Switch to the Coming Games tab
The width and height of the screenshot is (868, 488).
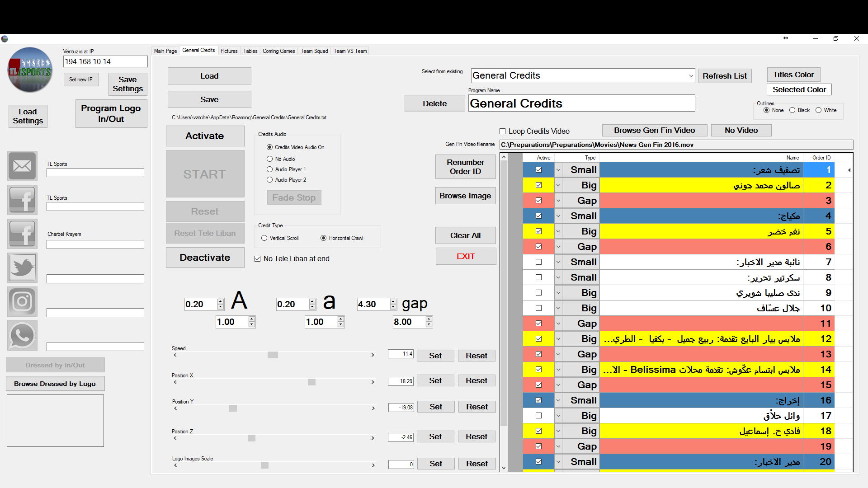coord(278,51)
